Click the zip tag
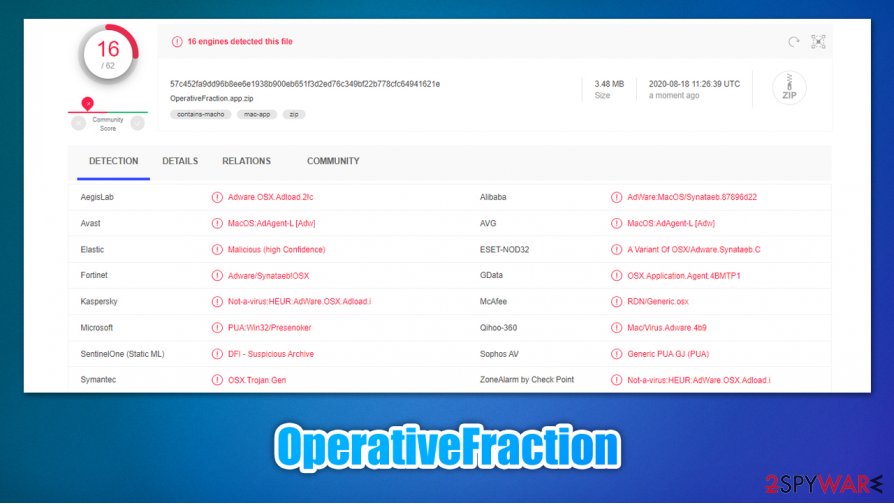Image resolution: width=894 pixels, height=504 pixels. [x=294, y=115]
